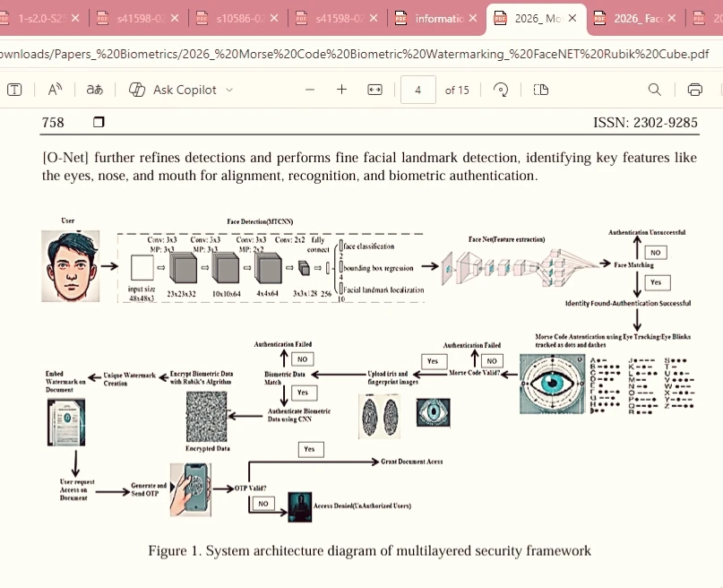The height and width of the screenshot is (588, 723).
Task: Click the Read aloud icon
Action: (x=55, y=90)
